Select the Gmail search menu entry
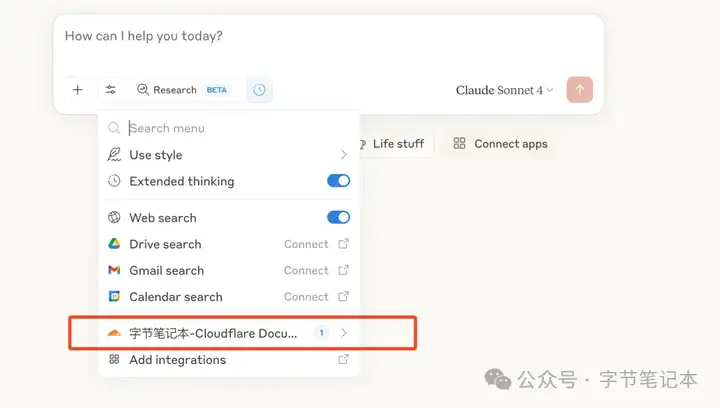Viewport: 720px width, 408px height. (229, 270)
